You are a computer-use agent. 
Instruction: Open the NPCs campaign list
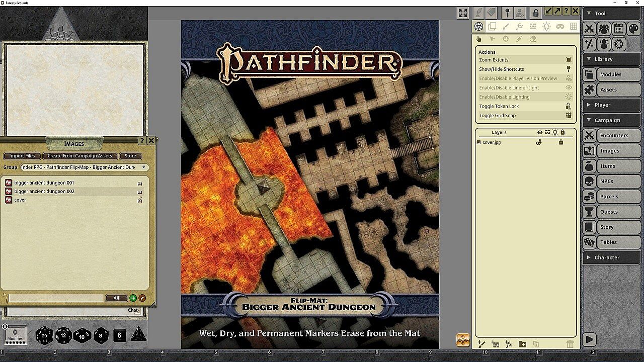click(x=611, y=181)
